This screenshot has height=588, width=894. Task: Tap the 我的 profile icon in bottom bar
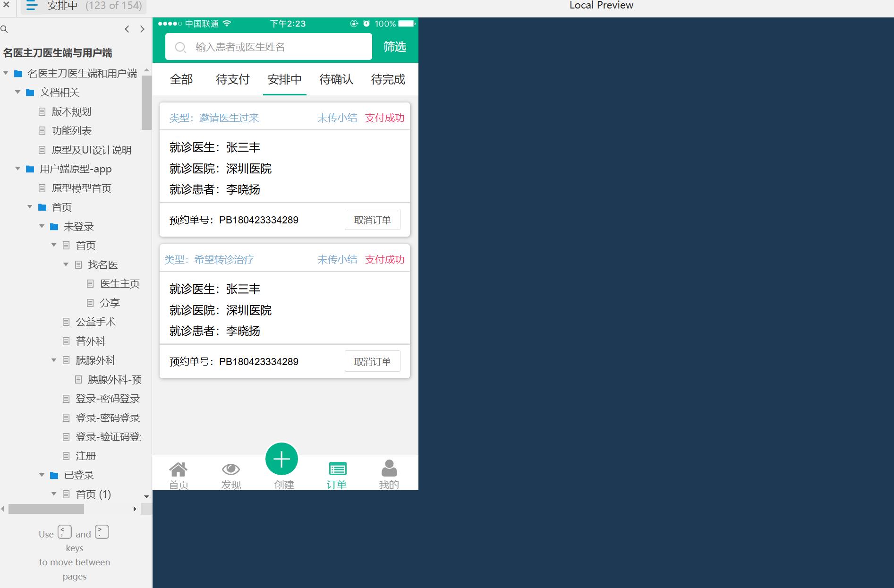click(x=389, y=469)
